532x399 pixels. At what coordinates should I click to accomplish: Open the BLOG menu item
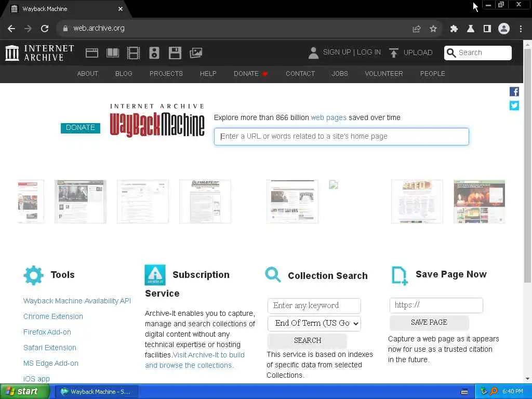click(x=124, y=74)
